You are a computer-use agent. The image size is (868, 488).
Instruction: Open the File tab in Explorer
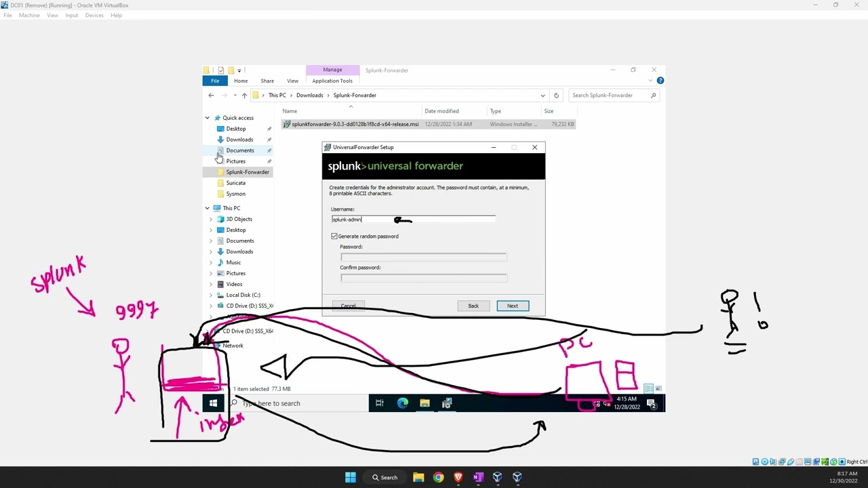215,81
